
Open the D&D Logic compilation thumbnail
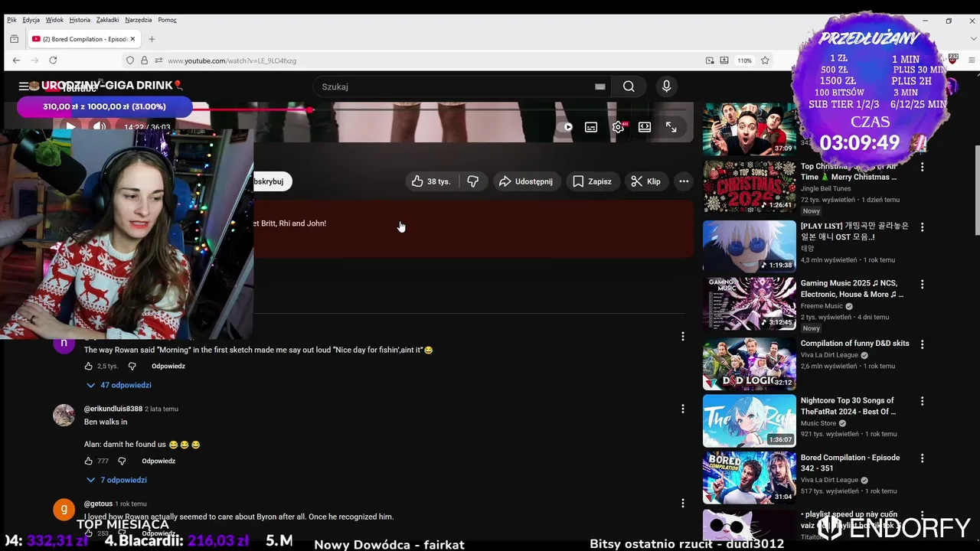[x=750, y=364]
